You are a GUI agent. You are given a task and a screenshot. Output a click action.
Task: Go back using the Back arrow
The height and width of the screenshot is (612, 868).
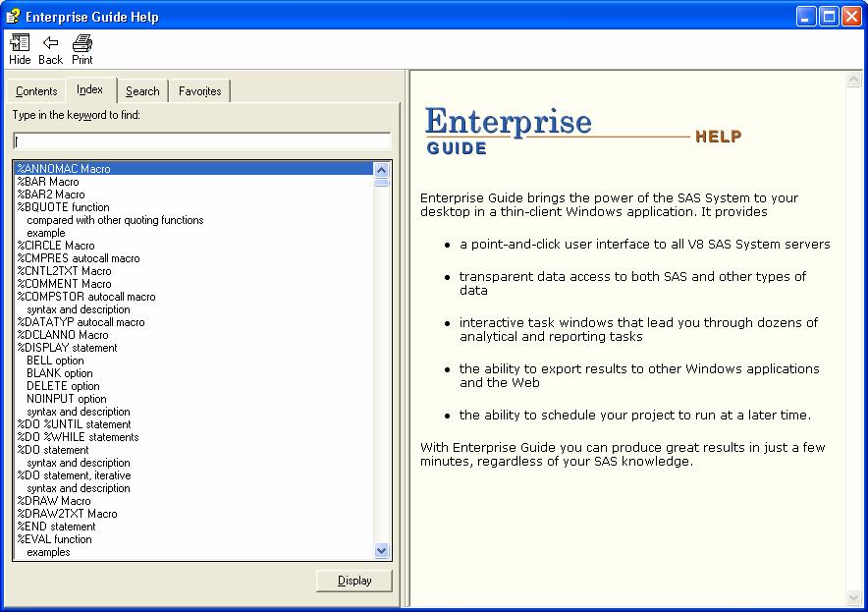[50, 49]
